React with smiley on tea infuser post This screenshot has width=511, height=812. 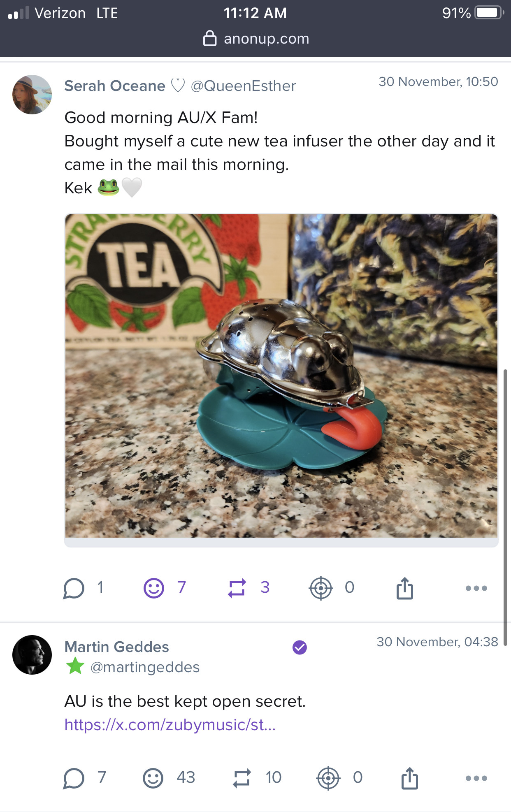pyautogui.click(x=154, y=588)
